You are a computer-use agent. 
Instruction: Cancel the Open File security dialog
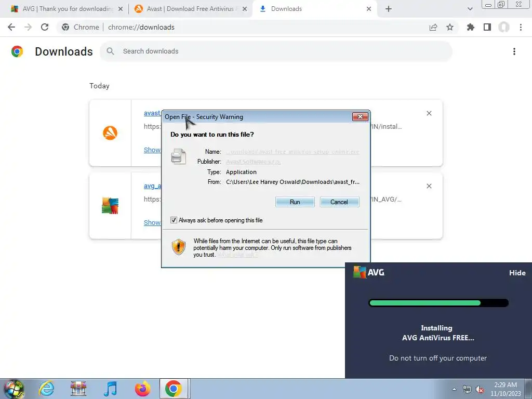(339, 202)
